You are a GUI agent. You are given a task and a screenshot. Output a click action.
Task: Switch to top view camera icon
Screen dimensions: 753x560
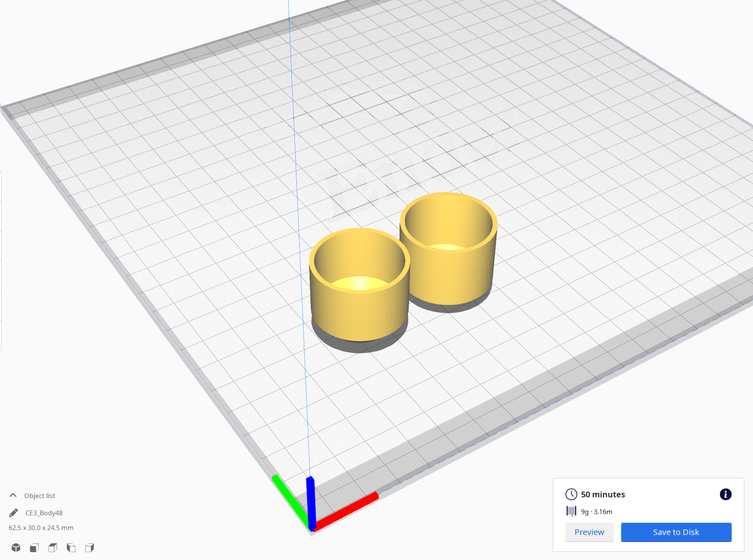(53, 548)
